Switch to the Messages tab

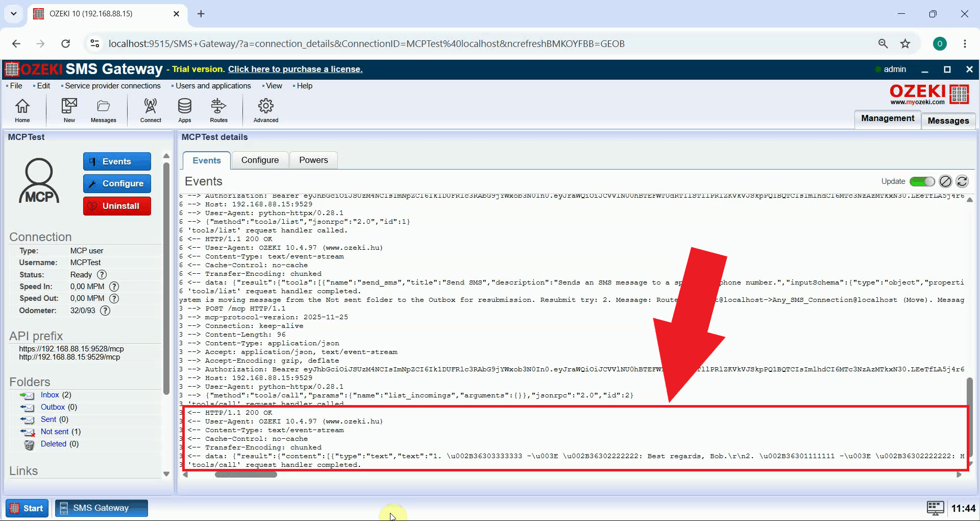[948, 121]
